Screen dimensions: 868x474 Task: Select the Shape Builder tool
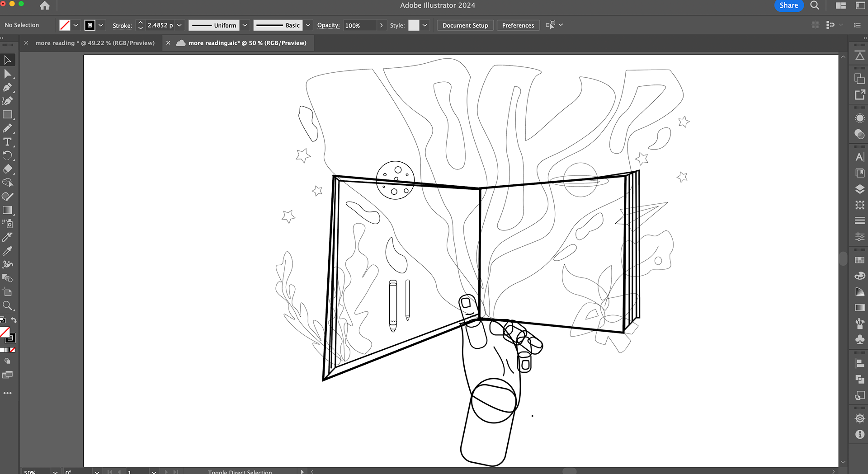click(8, 183)
